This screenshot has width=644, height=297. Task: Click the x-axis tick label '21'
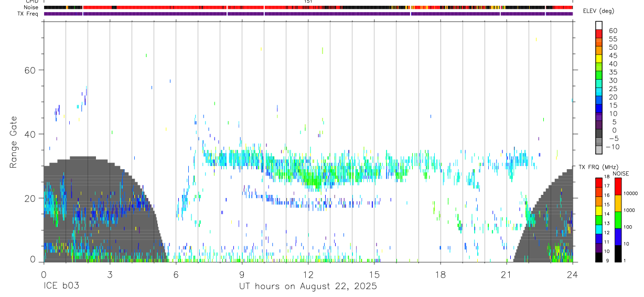(x=507, y=274)
